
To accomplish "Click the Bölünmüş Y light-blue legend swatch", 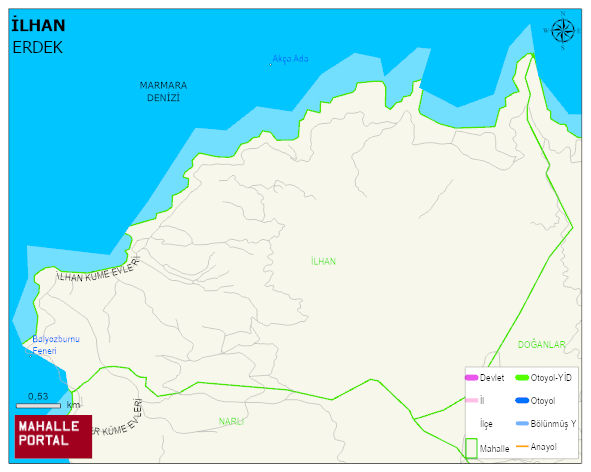I will (522, 423).
